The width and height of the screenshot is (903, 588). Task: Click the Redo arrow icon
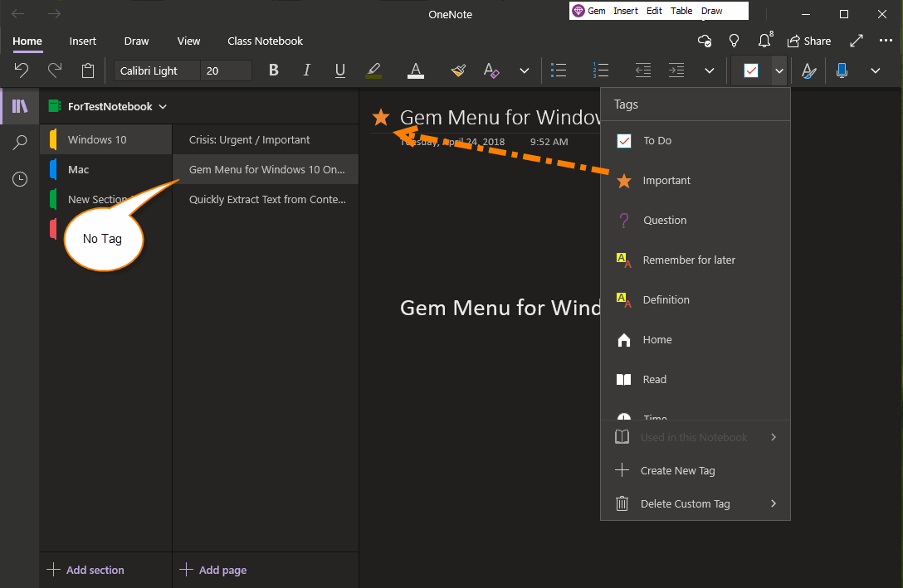pos(55,70)
